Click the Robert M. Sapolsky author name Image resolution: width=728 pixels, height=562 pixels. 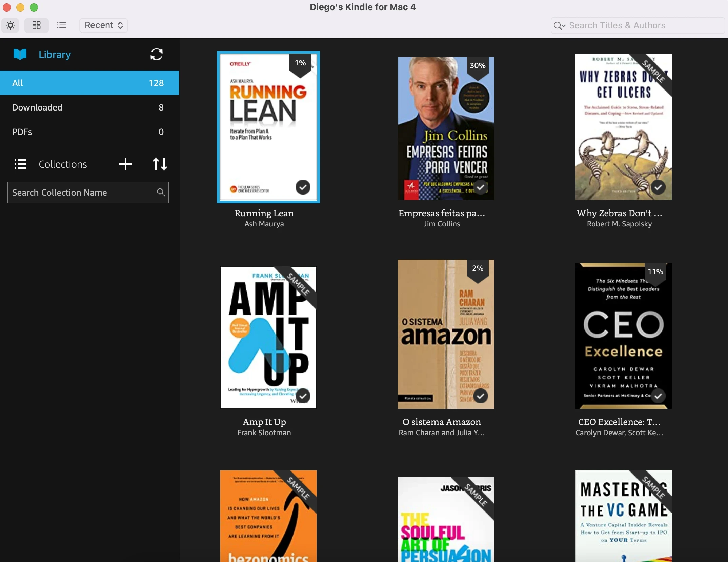click(619, 224)
